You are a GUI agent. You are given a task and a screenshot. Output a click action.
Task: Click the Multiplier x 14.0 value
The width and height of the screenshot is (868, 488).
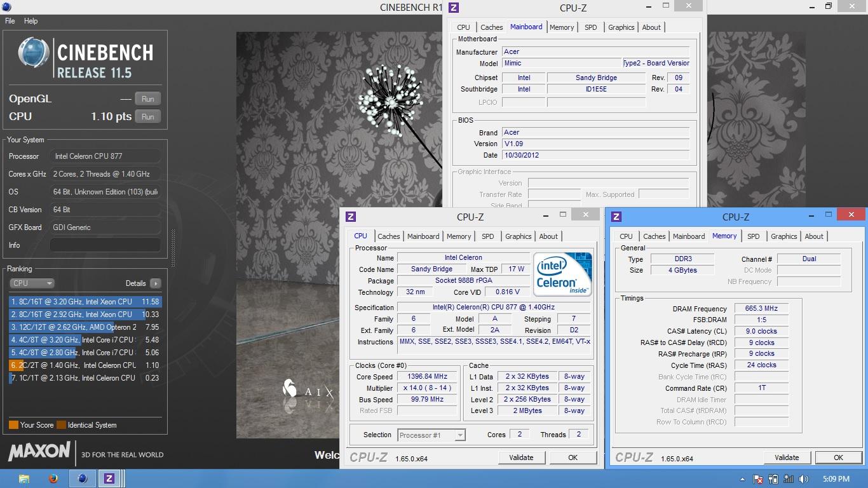(427, 388)
